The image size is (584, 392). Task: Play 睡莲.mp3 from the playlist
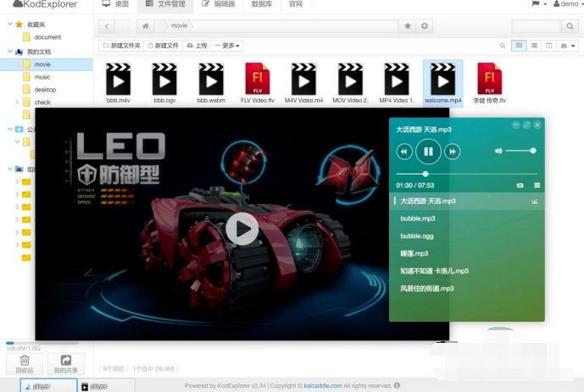[467, 253]
